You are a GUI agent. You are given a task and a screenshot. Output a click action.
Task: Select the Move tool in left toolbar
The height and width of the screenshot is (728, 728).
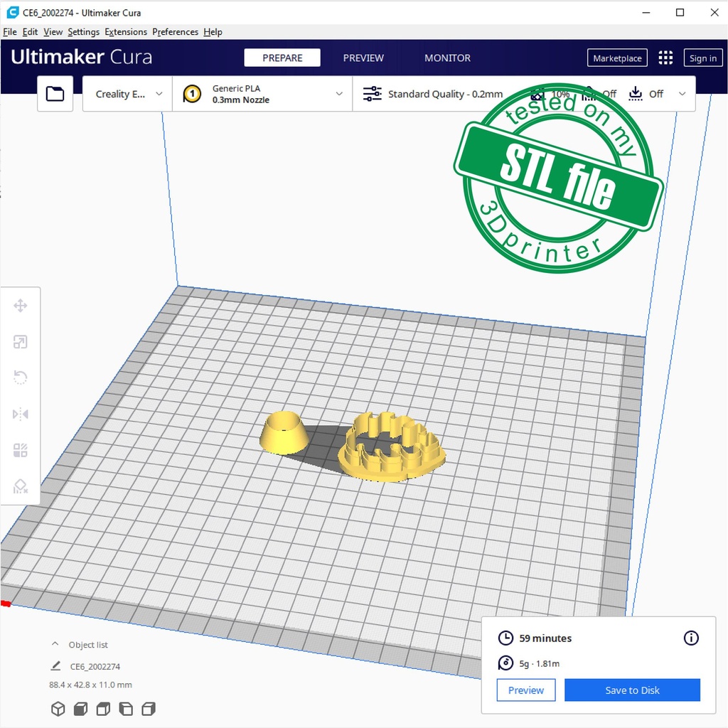[x=20, y=306]
